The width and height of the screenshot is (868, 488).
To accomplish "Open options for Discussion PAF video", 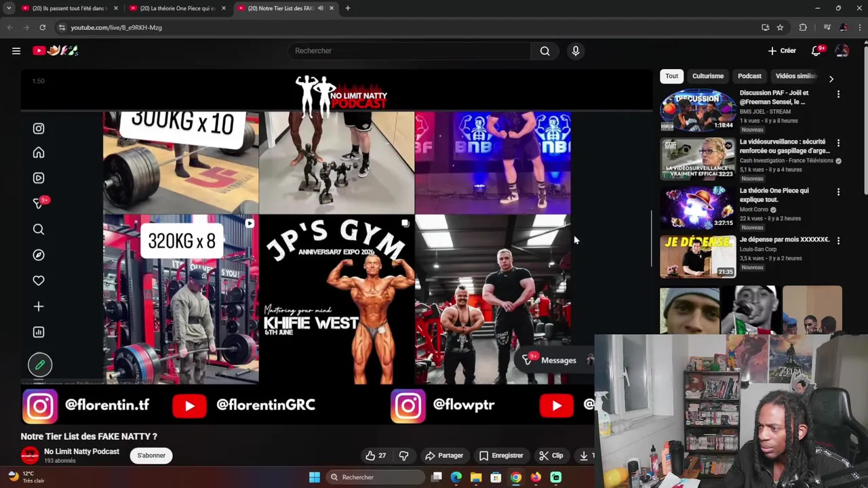I will coord(838,94).
